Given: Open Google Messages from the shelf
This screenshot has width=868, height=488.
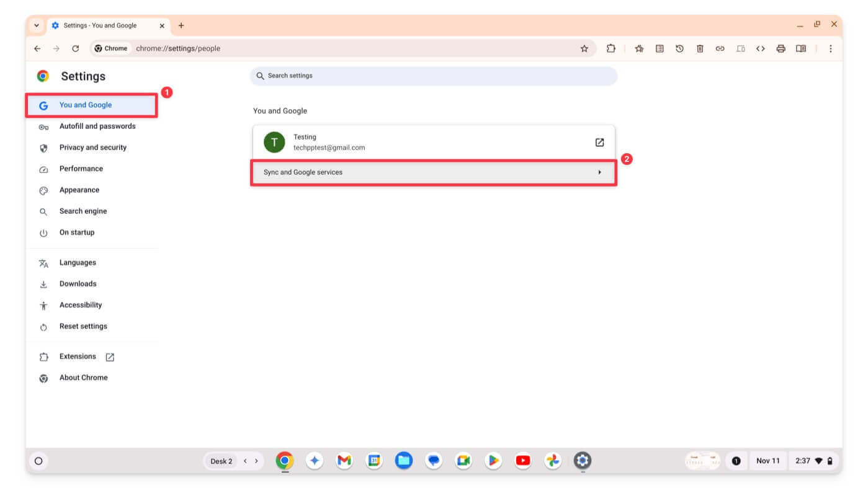Looking at the screenshot, I should tap(434, 461).
